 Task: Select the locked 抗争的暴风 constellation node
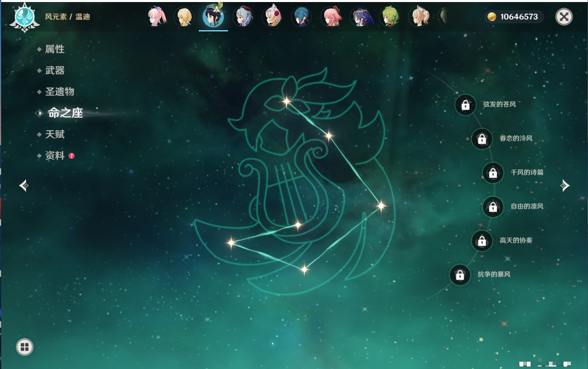460,275
